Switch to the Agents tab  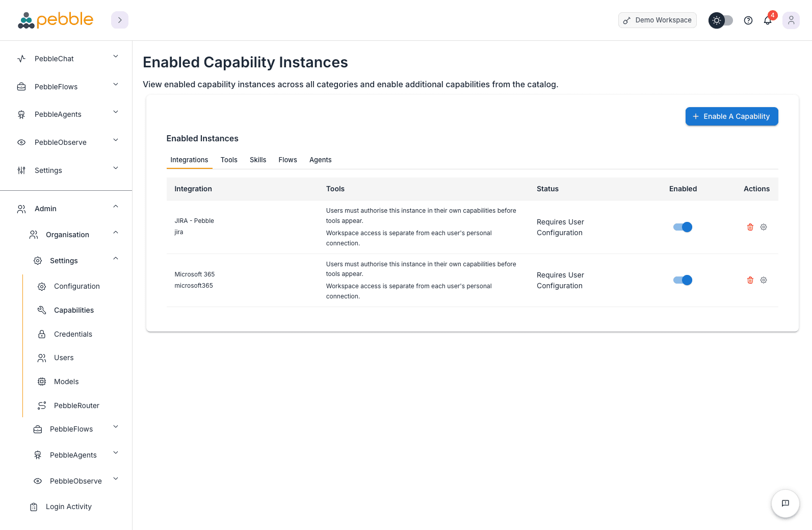[321, 160]
